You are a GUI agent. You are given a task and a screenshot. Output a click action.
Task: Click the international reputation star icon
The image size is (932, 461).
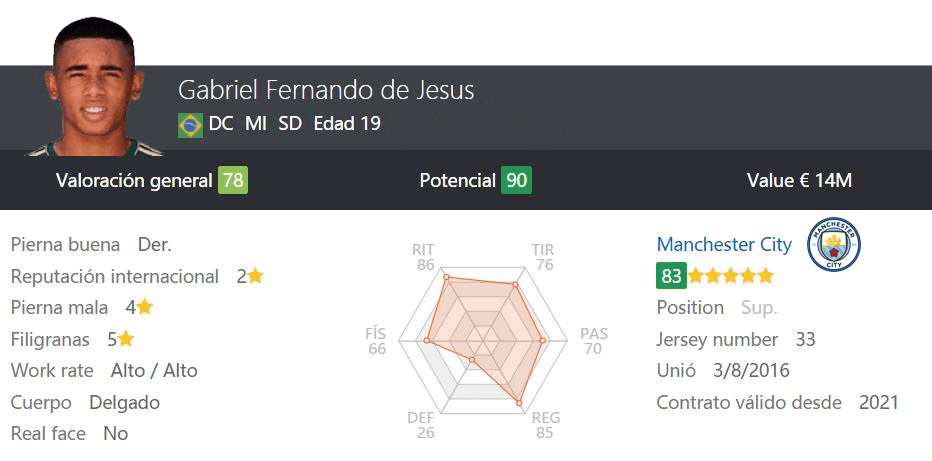click(256, 276)
